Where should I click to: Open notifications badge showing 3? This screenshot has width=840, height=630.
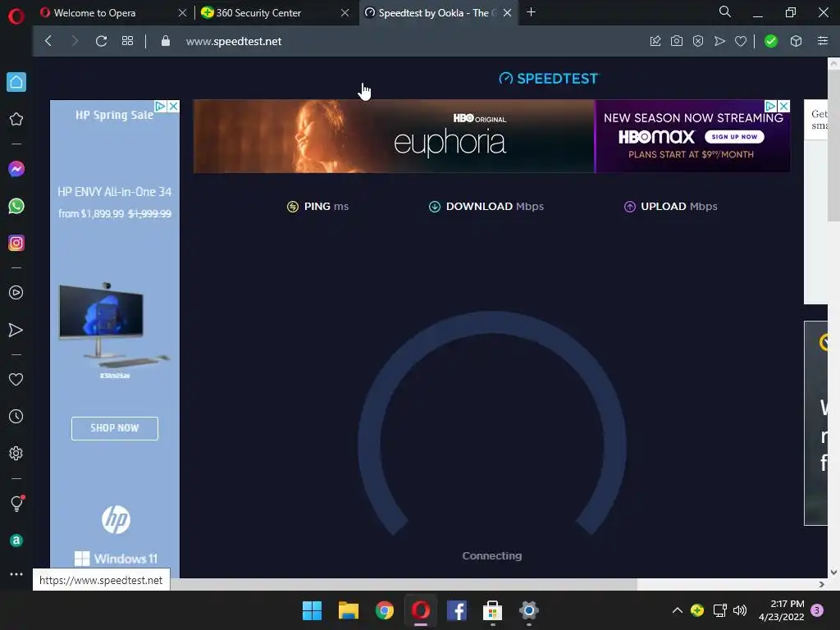[x=817, y=610]
